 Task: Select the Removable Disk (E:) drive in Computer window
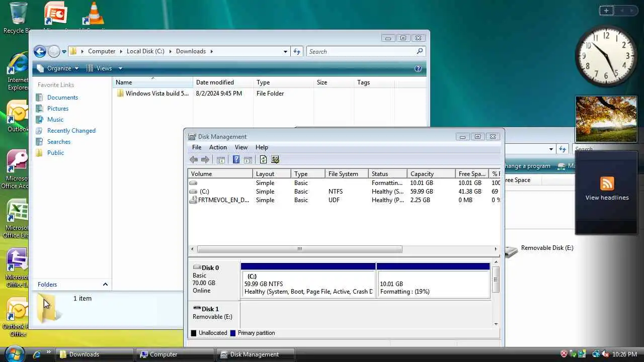tap(539, 250)
